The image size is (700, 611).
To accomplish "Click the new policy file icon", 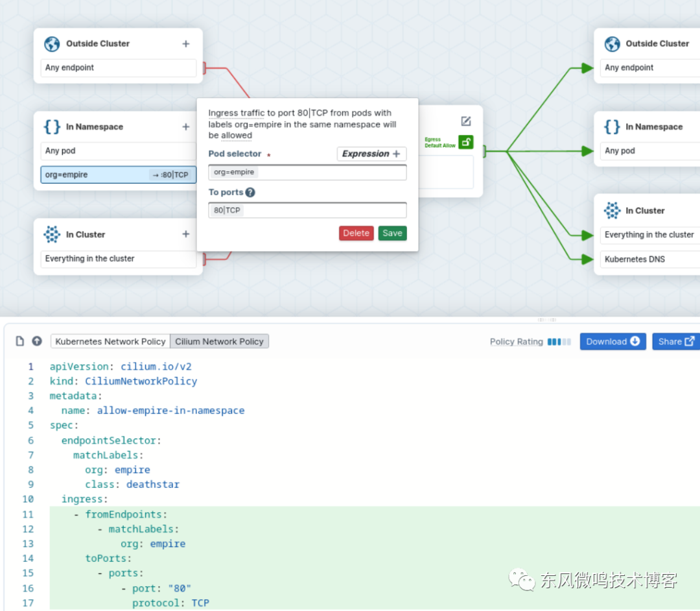I will click(19, 341).
